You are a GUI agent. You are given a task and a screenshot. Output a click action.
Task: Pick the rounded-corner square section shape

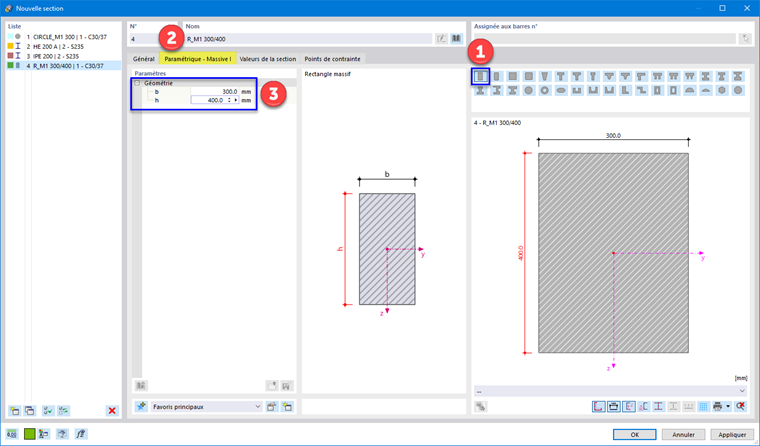click(529, 77)
